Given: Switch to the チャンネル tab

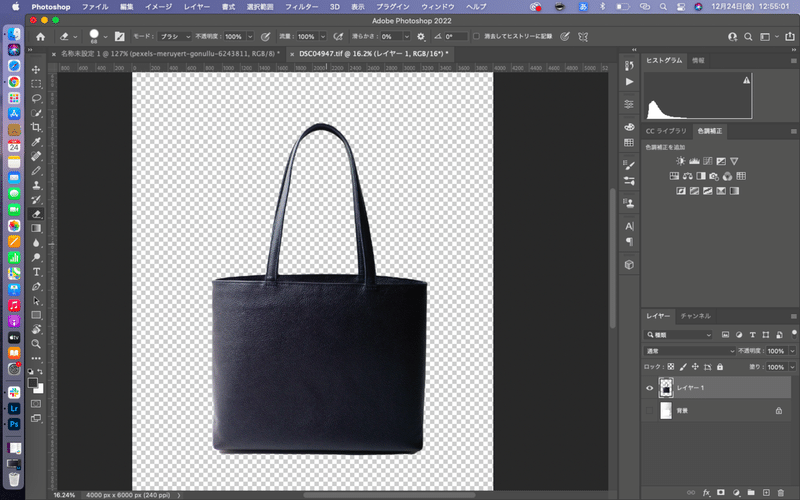Looking at the screenshot, I should click(x=695, y=316).
